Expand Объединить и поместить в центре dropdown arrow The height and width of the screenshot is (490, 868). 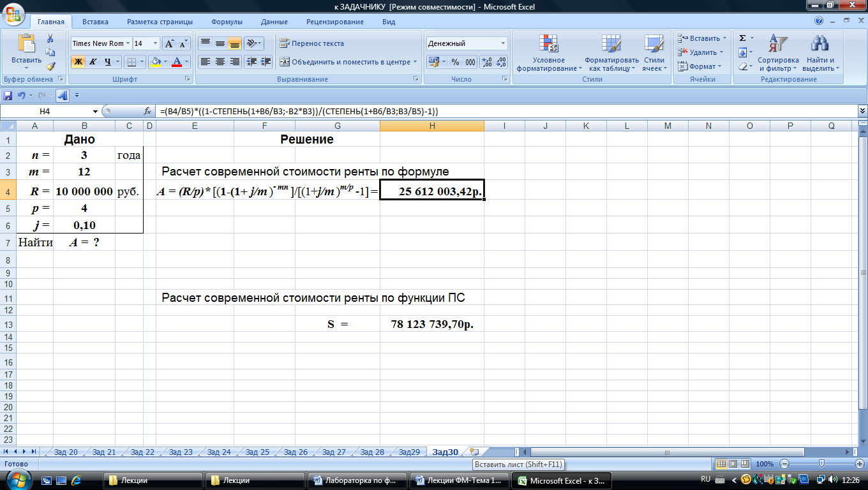[415, 62]
